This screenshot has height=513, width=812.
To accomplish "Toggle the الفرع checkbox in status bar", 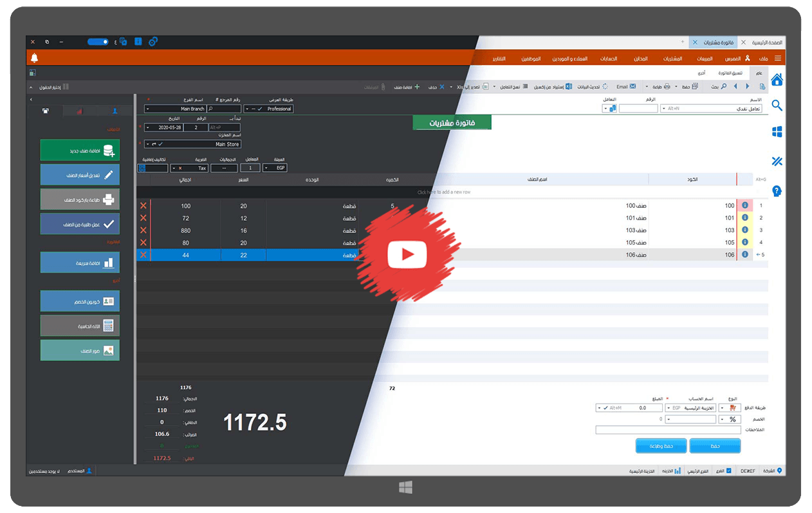I will pyautogui.click(x=728, y=471).
